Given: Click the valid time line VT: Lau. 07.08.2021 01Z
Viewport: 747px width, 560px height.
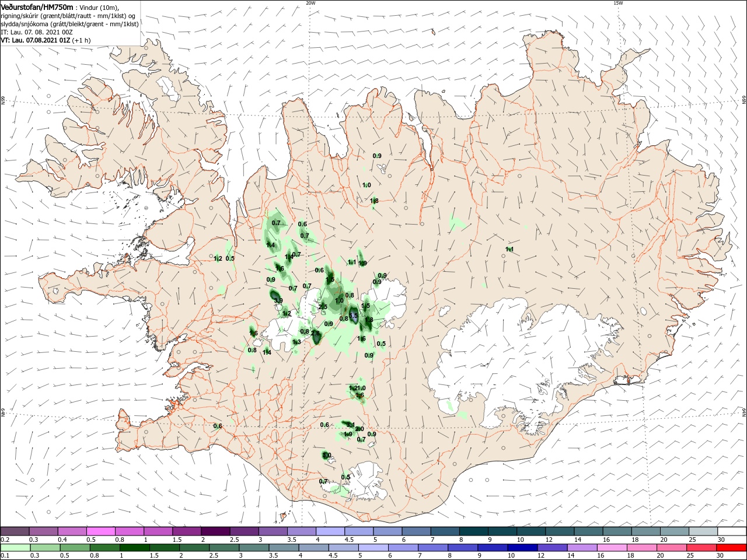Looking at the screenshot, I should [36, 40].
